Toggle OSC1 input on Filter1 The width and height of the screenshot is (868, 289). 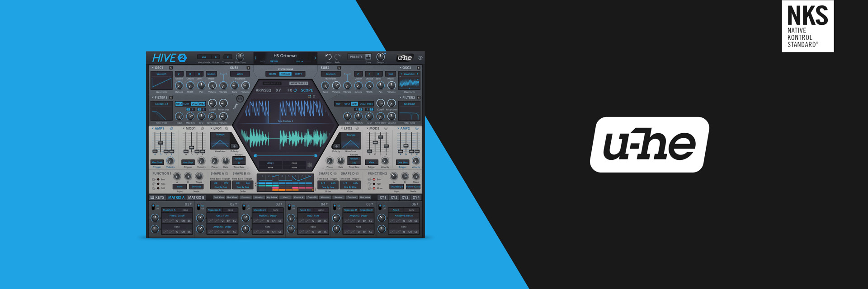179,104
